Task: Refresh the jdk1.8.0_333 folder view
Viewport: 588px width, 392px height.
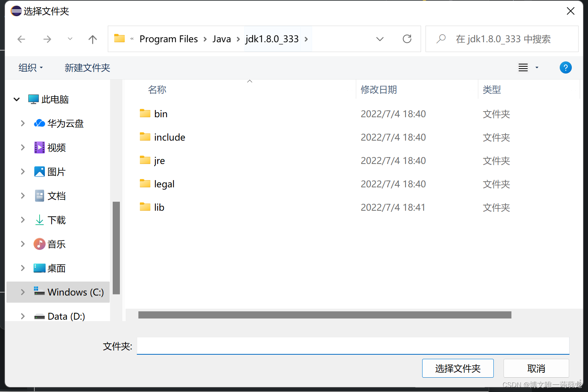Action: click(407, 39)
